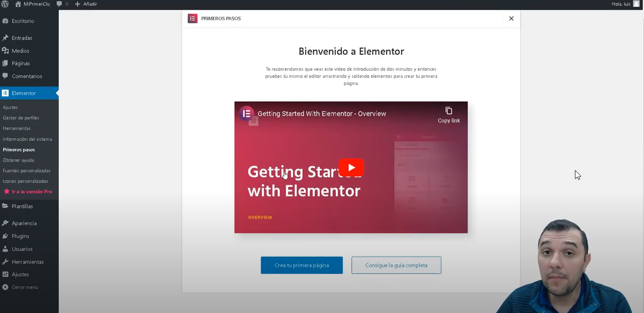Click the Crea tu primera página button
The height and width of the screenshot is (313, 644).
point(302,265)
